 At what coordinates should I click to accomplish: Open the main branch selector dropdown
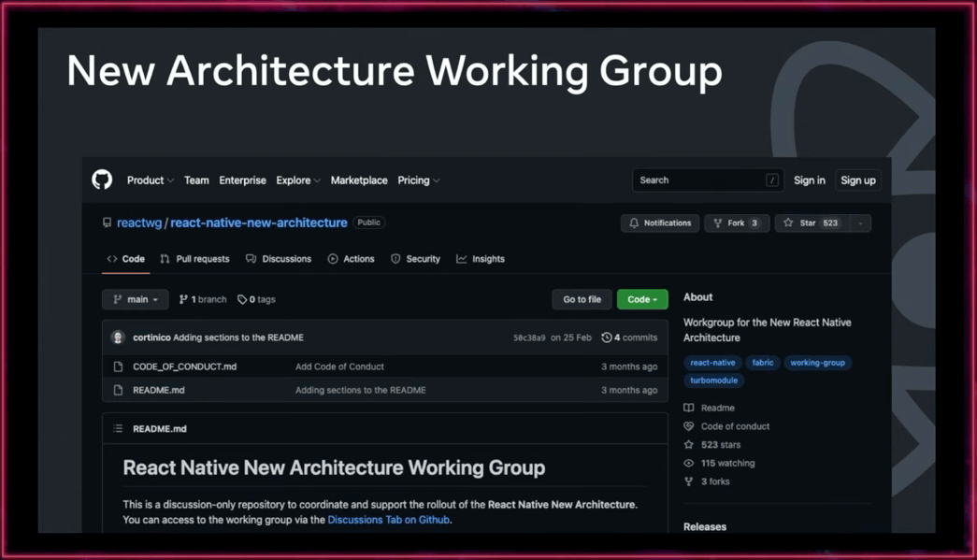pos(136,299)
